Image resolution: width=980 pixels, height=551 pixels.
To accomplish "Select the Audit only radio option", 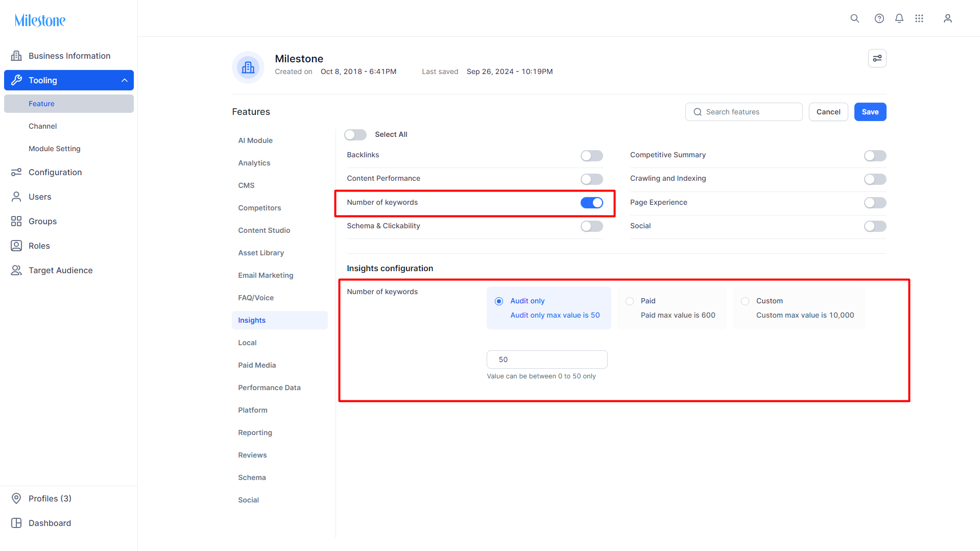I will tap(499, 301).
